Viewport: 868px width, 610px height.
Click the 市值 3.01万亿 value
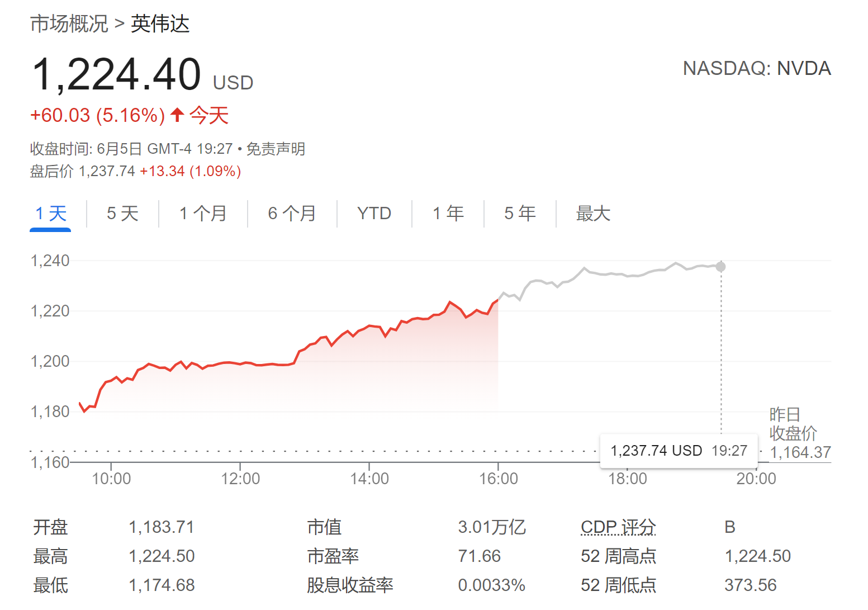point(492,527)
